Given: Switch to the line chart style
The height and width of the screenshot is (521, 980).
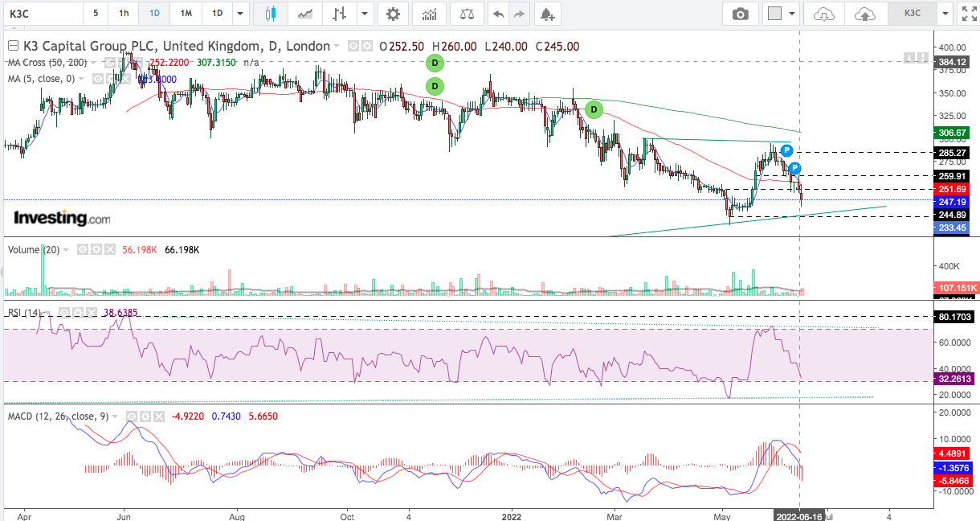Looking at the screenshot, I should click(x=305, y=14).
